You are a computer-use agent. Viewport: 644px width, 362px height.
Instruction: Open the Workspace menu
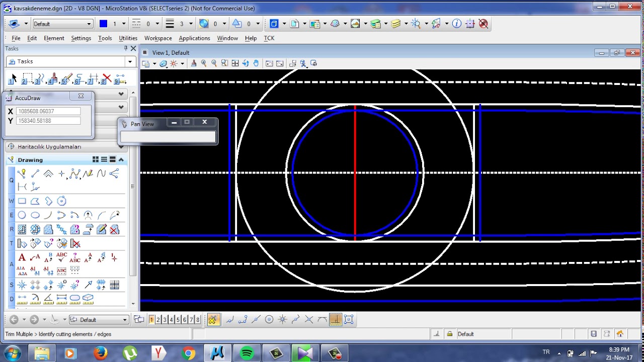coord(158,38)
